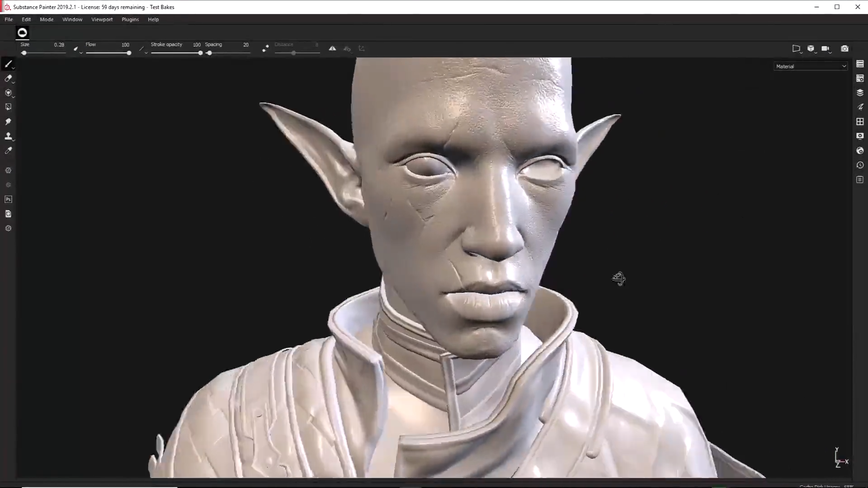Expand the camera selection dropdown
The image size is (868, 488).
826,48
